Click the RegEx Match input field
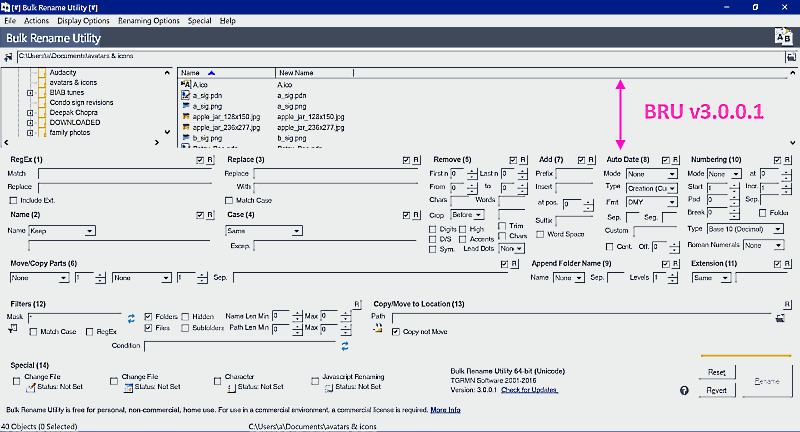This screenshot has width=800, height=432. [125, 174]
